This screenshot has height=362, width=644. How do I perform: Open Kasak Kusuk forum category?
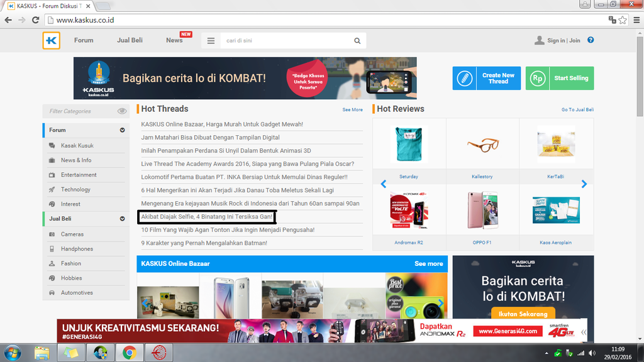tap(77, 146)
